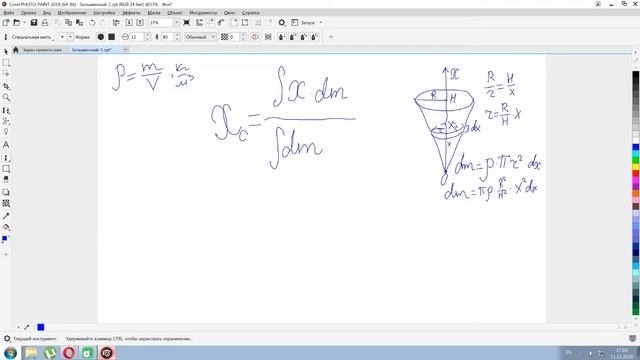Image resolution: width=640 pixels, height=360 pixels.
Task: Click the Full-screen preview icon
Action: pos(187,23)
